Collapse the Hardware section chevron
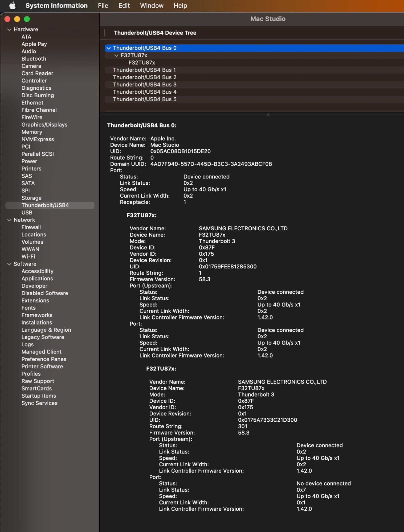Viewport: 404px width, 532px height. 9,30
